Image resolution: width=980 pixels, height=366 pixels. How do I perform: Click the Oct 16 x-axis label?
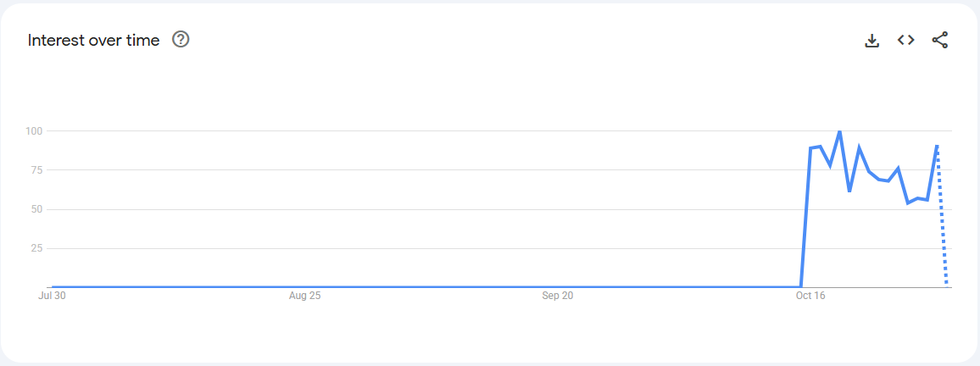[810, 296]
